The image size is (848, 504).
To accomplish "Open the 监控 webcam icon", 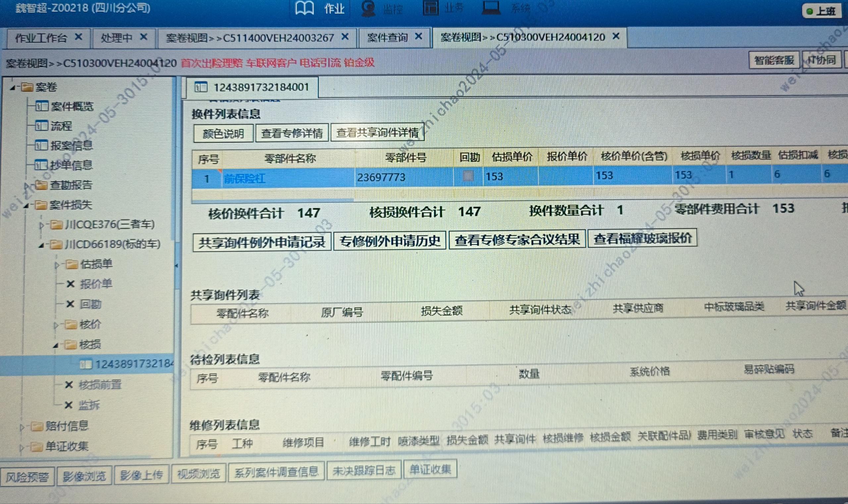I will (x=368, y=8).
